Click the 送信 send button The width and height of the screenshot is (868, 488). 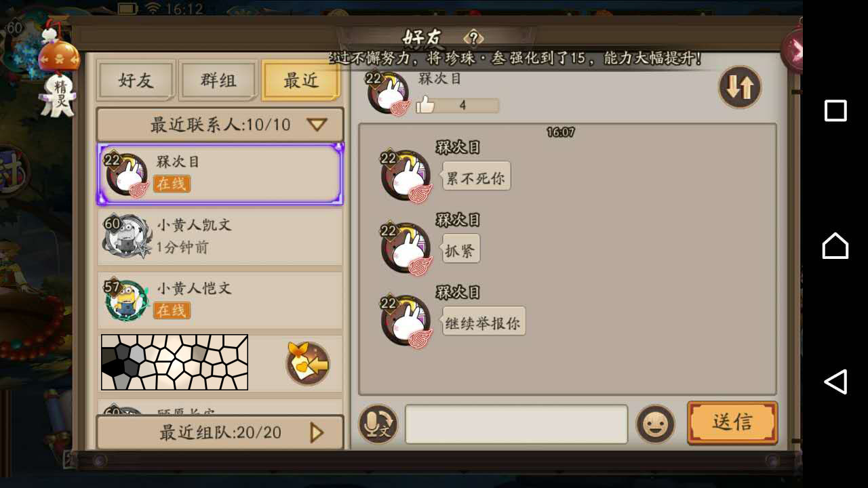732,423
